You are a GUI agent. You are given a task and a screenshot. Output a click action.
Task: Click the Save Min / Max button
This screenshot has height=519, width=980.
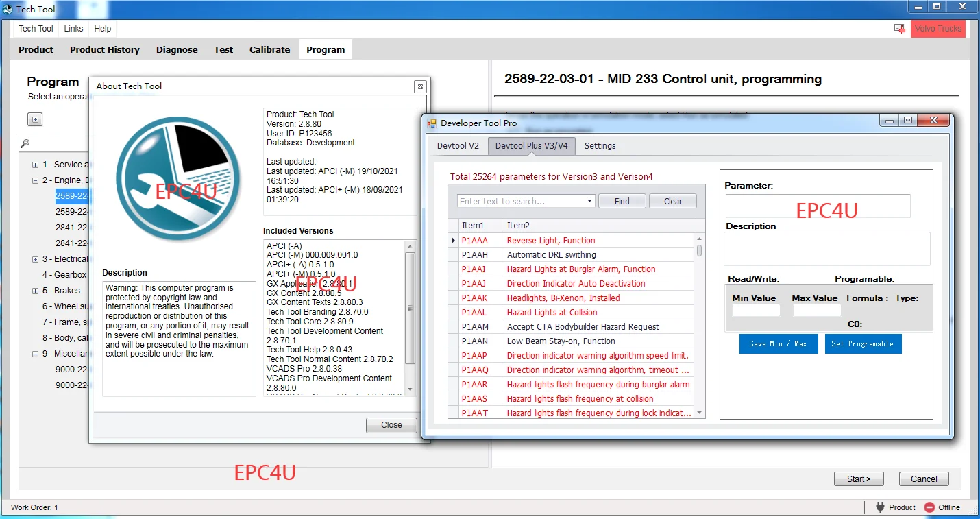coord(779,343)
